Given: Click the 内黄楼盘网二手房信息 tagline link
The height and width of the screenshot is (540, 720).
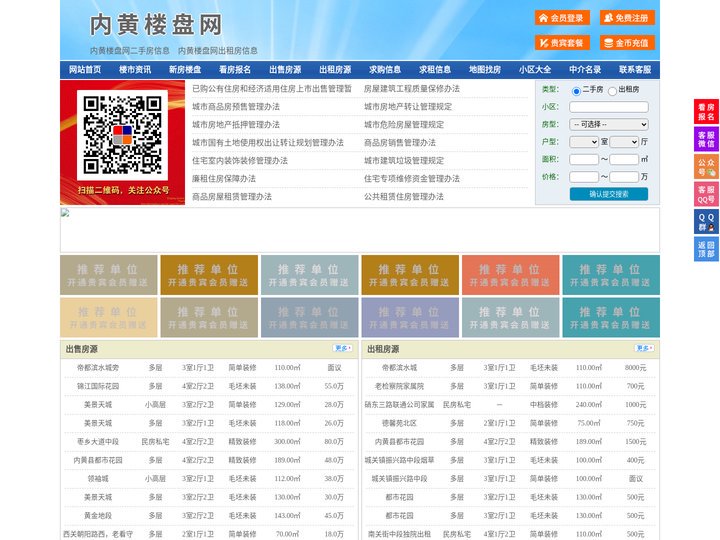Looking at the screenshot, I should click(129, 51).
